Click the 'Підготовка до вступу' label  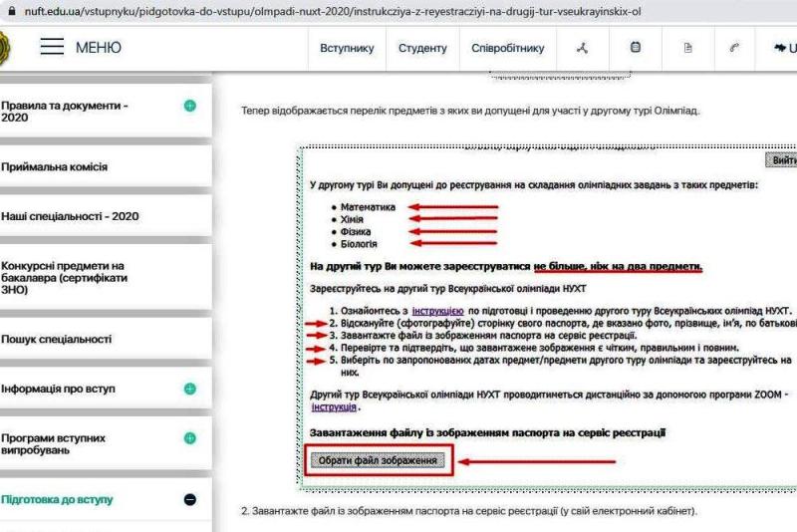point(57,499)
